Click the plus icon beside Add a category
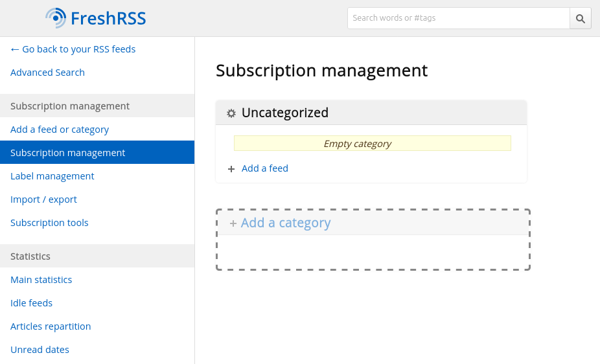Viewport: 600px width, 364px height. [x=233, y=223]
